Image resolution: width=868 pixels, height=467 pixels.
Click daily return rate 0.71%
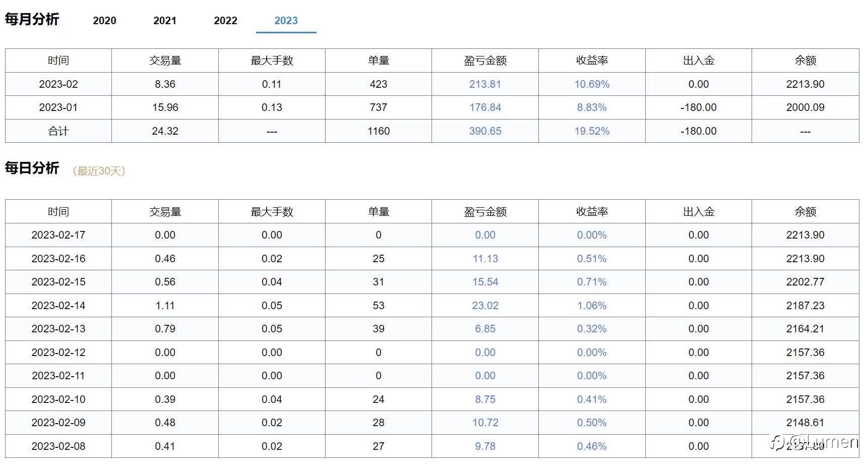click(x=592, y=282)
